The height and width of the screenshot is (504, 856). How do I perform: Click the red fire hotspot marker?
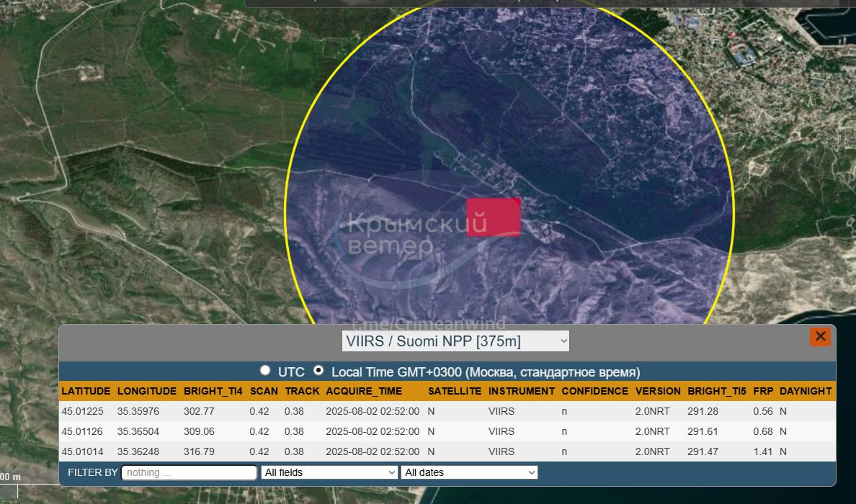pyautogui.click(x=493, y=217)
